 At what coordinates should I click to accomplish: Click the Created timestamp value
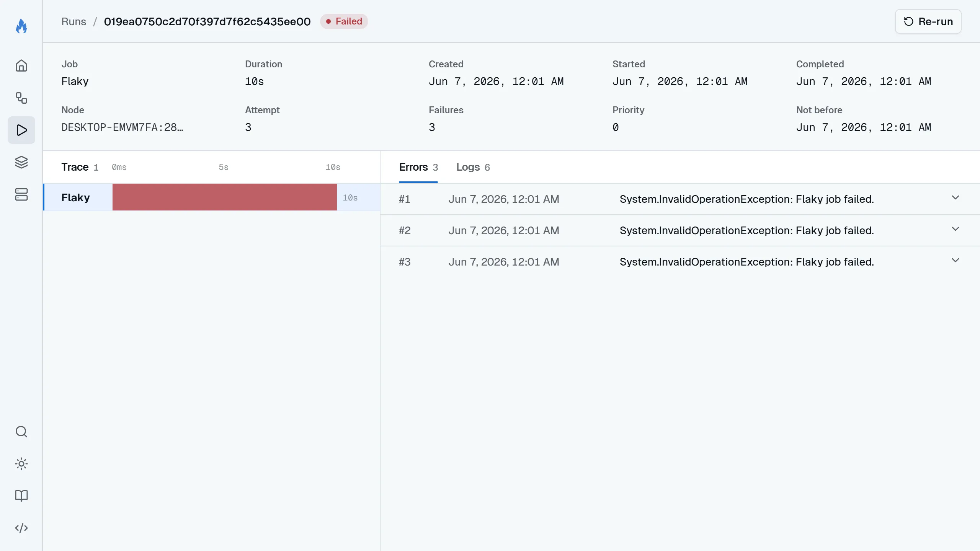click(496, 82)
